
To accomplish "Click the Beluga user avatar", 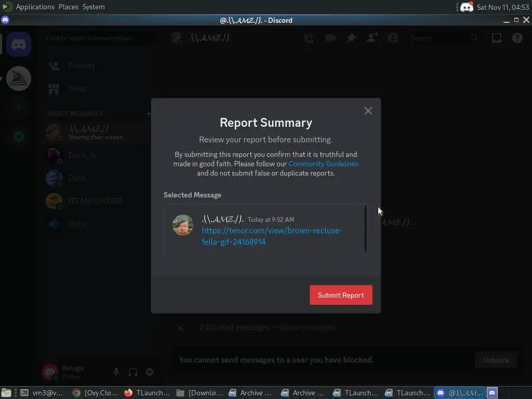I will 50,372.
